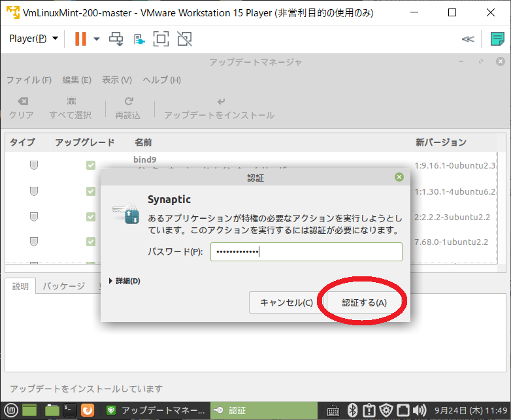Click the keyboard icon in system tray
The width and height of the screenshot is (511, 420).
[333, 411]
